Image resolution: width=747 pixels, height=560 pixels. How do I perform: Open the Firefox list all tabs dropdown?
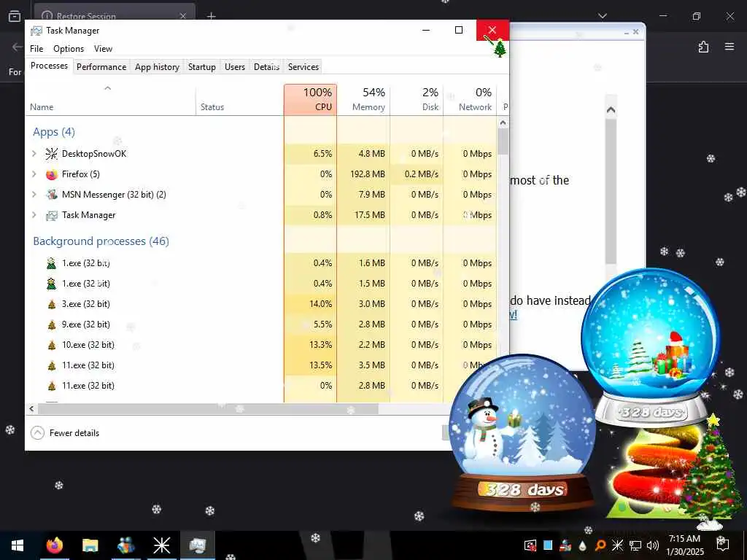602,16
